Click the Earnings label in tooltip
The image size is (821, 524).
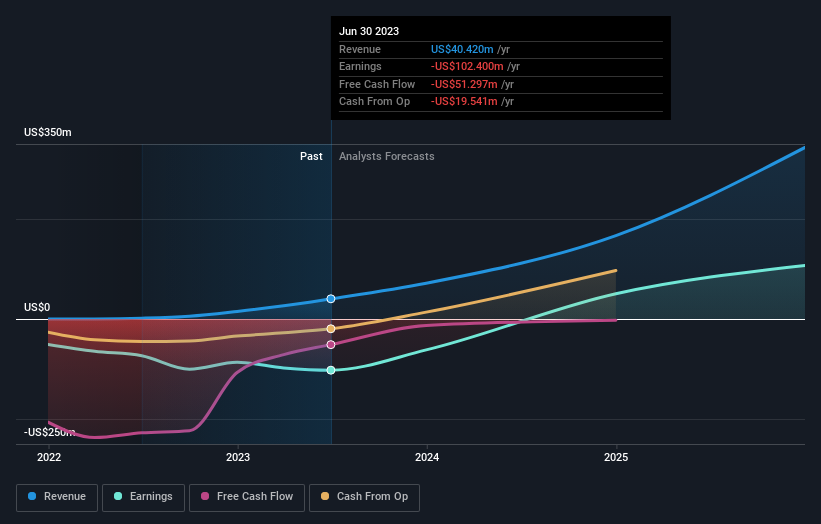pos(360,66)
